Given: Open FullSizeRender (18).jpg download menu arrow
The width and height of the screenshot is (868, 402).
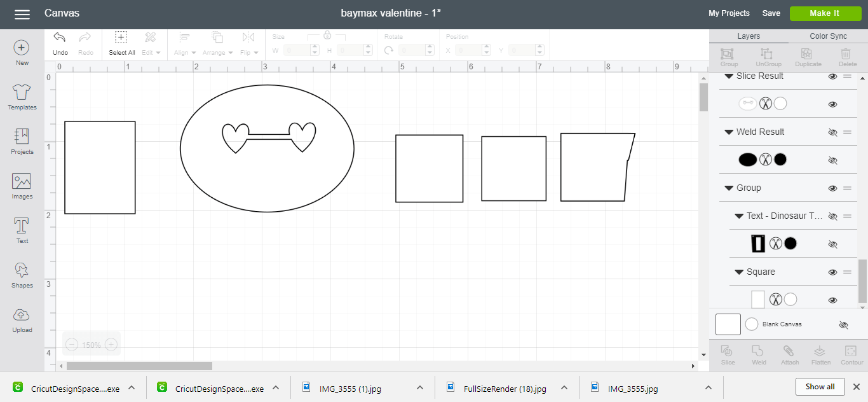Looking at the screenshot, I should 564,387.
